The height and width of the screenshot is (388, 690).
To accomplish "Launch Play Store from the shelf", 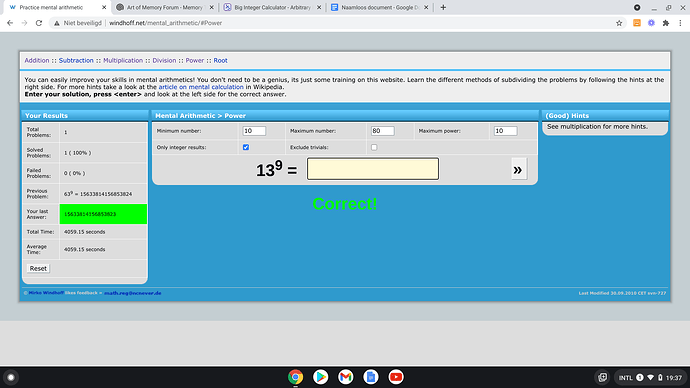I will 320,377.
